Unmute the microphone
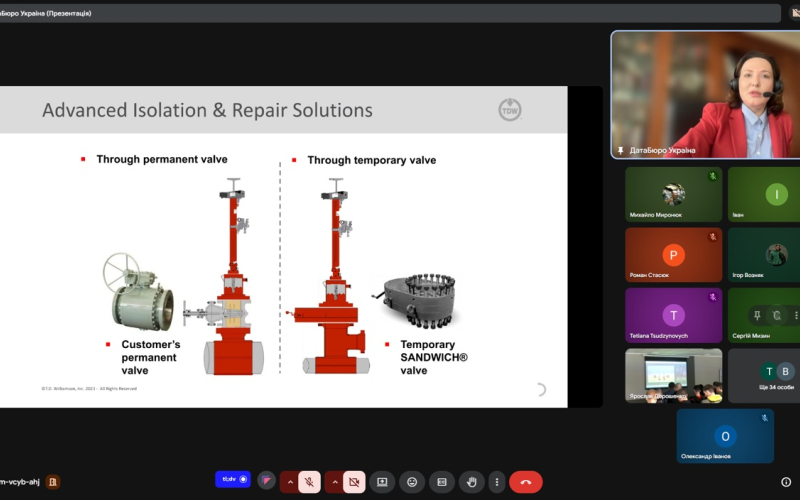Viewport: 800px width, 500px height. point(310,482)
